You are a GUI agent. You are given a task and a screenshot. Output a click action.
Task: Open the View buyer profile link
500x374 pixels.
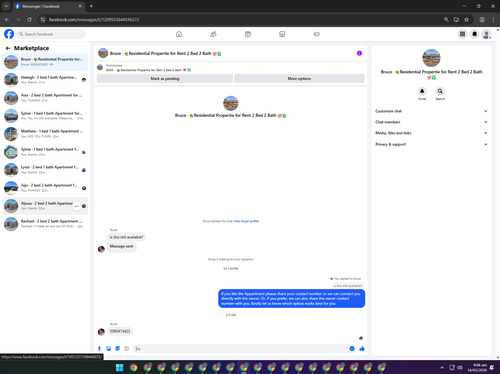(x=246, y=221)
